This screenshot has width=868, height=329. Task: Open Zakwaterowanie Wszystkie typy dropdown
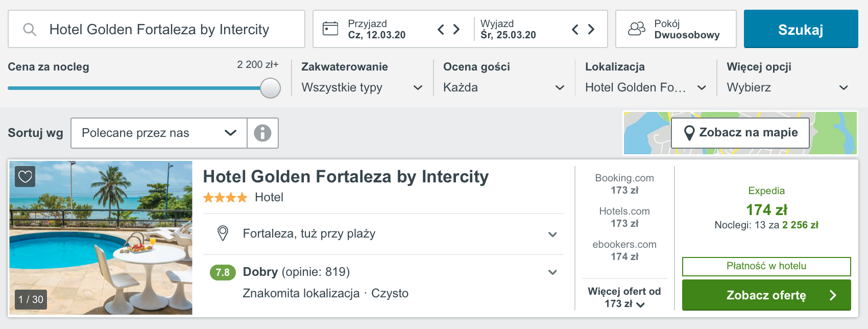[x=362, y=87]
